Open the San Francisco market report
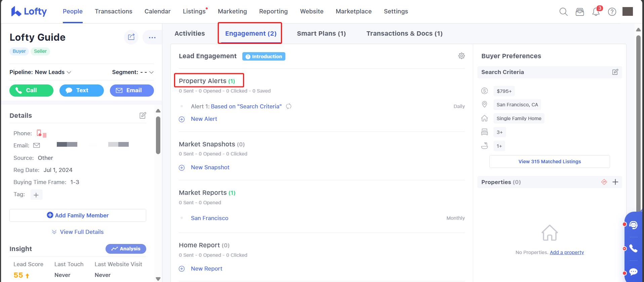 point(209,218)
